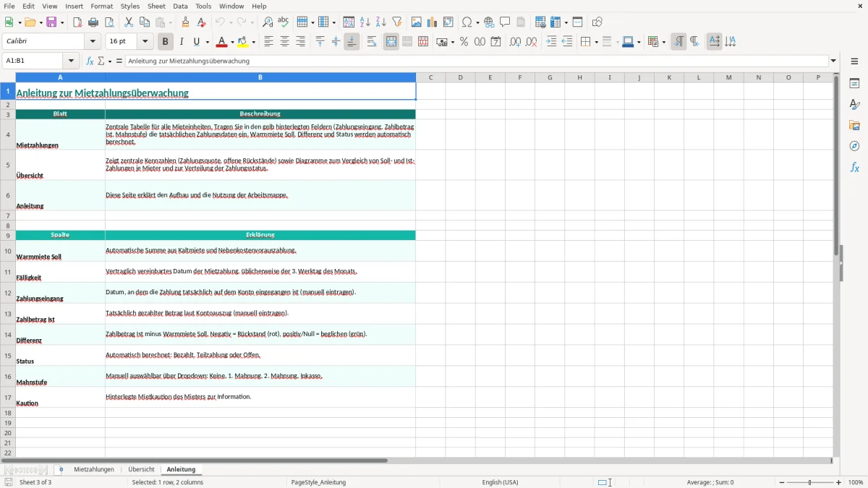Switch to the Übersicht sheet tab

[141, 470]
